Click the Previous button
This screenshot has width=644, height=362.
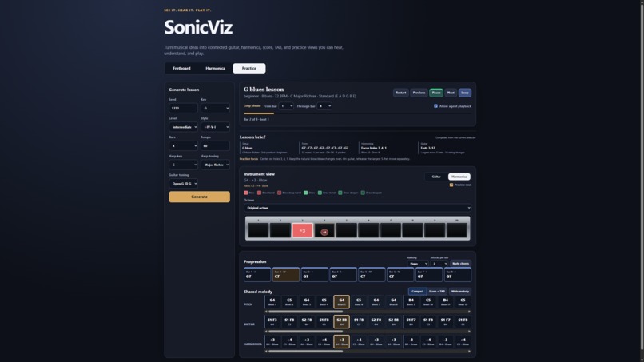[419, 93]
